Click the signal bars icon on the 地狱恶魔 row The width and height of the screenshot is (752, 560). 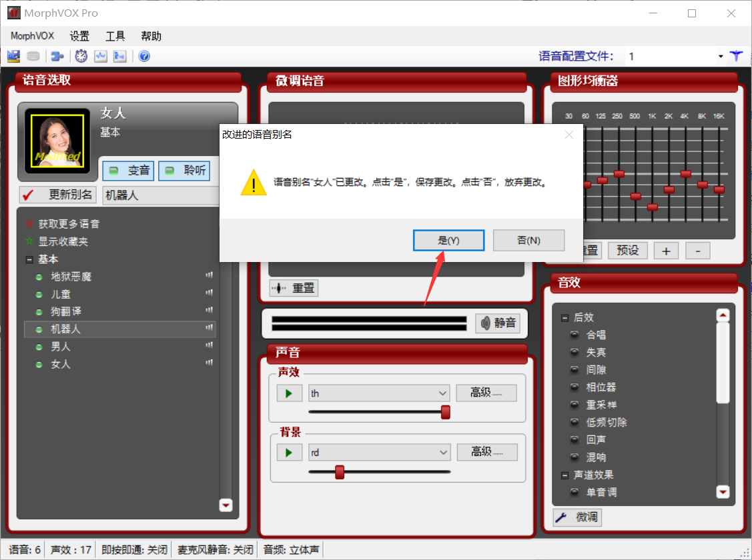[209, 275]
